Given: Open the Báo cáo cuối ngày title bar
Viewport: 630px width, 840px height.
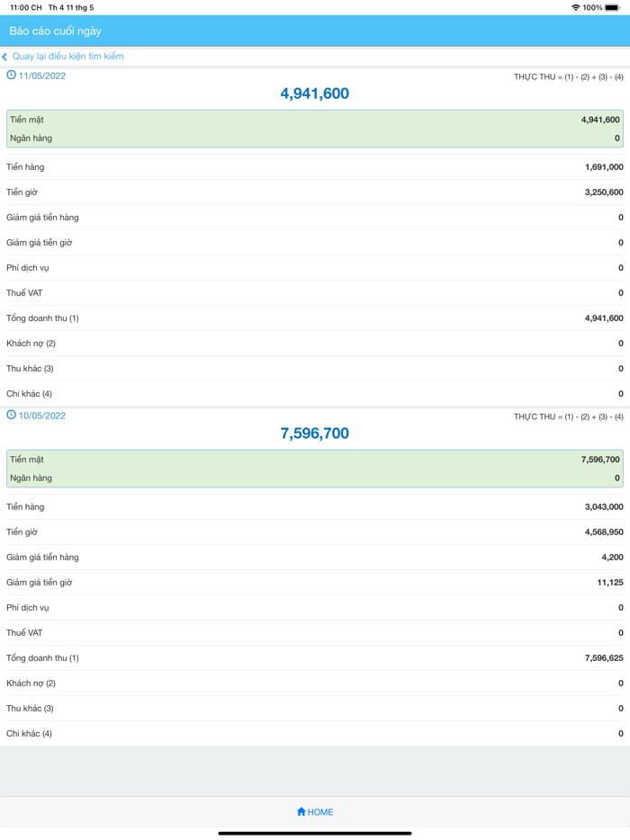Looking at the screenshot, I should point(315,31).
